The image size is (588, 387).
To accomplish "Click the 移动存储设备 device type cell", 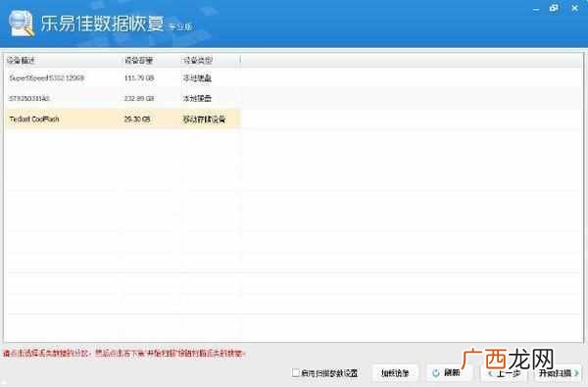I will tap(204, 120).
